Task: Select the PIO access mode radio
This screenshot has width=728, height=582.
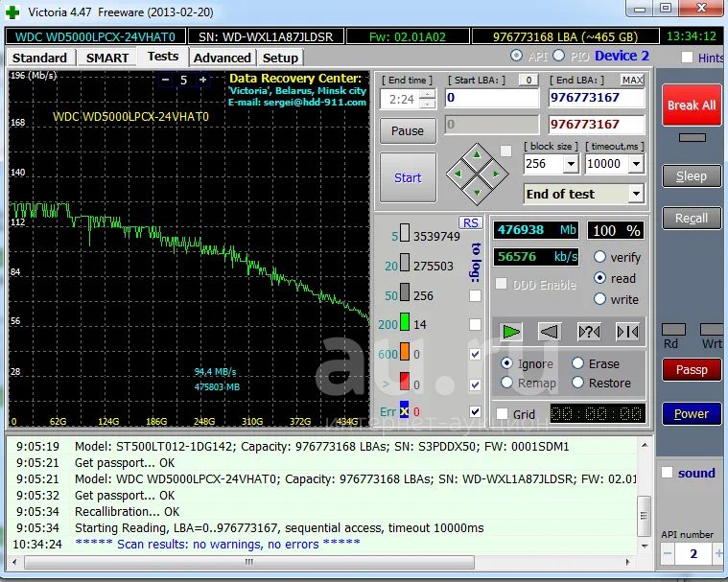Action: coord(558,56)
